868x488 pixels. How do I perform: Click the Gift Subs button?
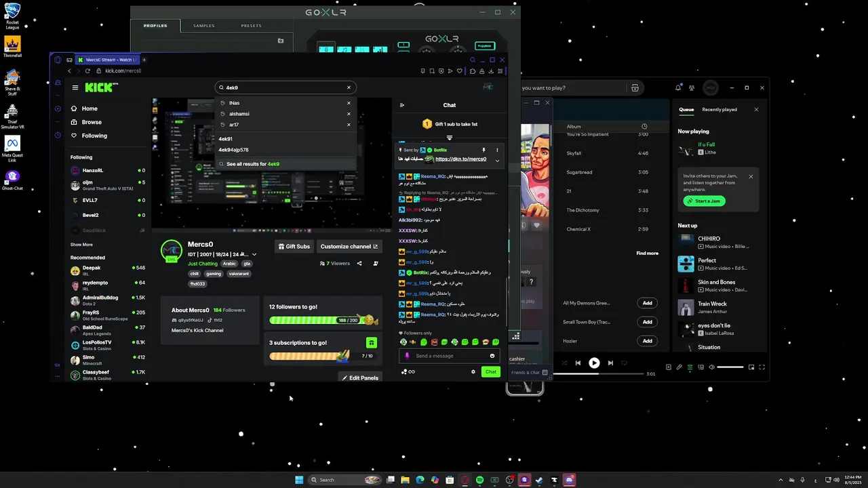click(294, 246)
